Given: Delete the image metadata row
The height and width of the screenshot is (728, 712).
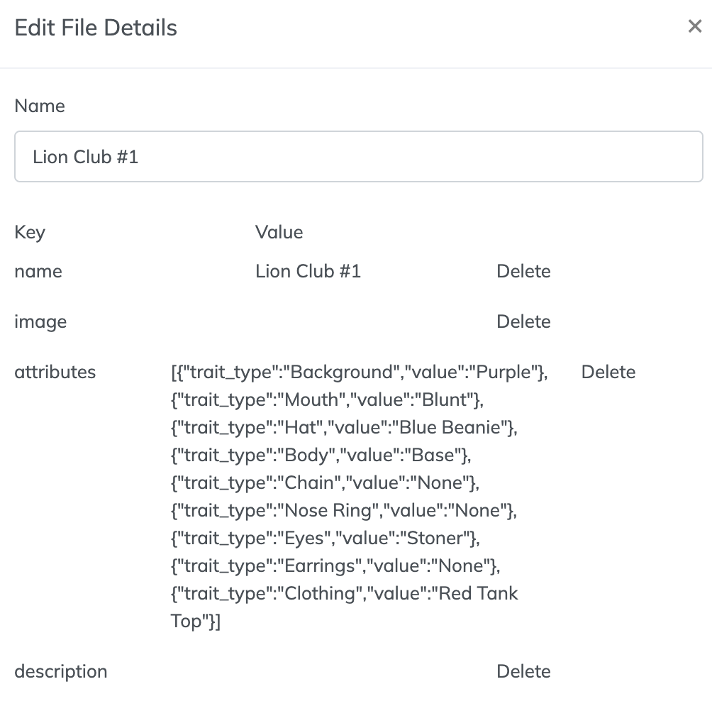Looking at the screenshot, I should [523, 321].
